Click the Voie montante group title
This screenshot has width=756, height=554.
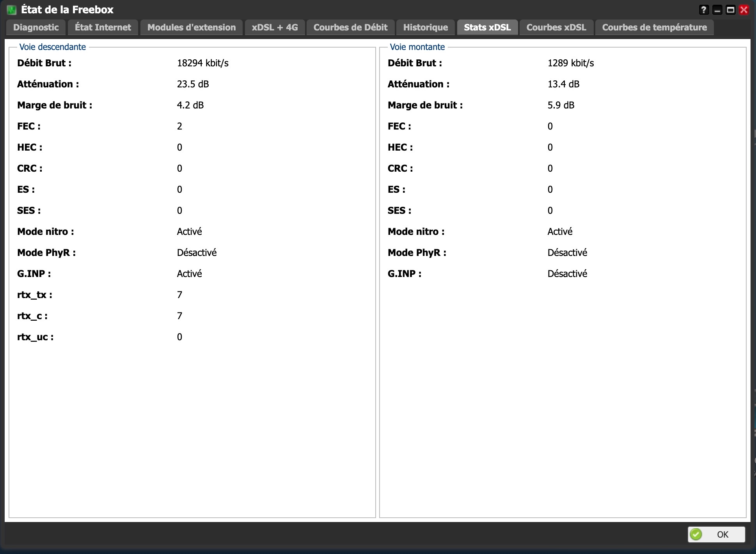click(x=417, y=47)
